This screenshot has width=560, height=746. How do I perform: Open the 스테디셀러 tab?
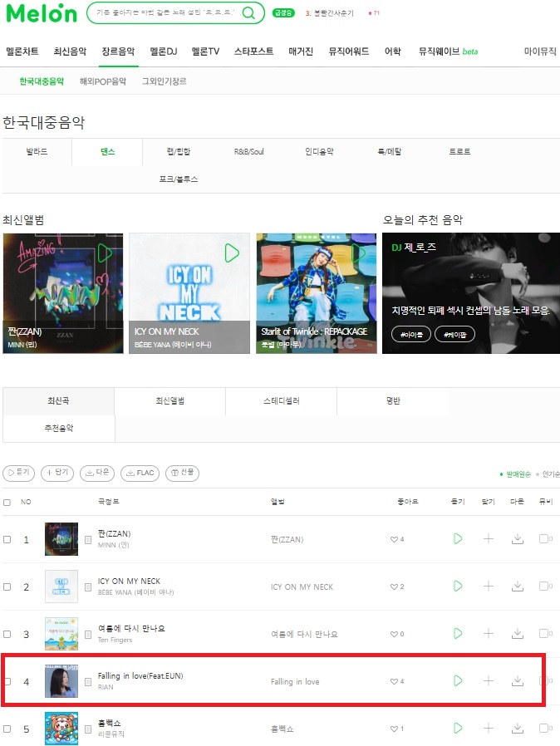click(x=281, y=401)
